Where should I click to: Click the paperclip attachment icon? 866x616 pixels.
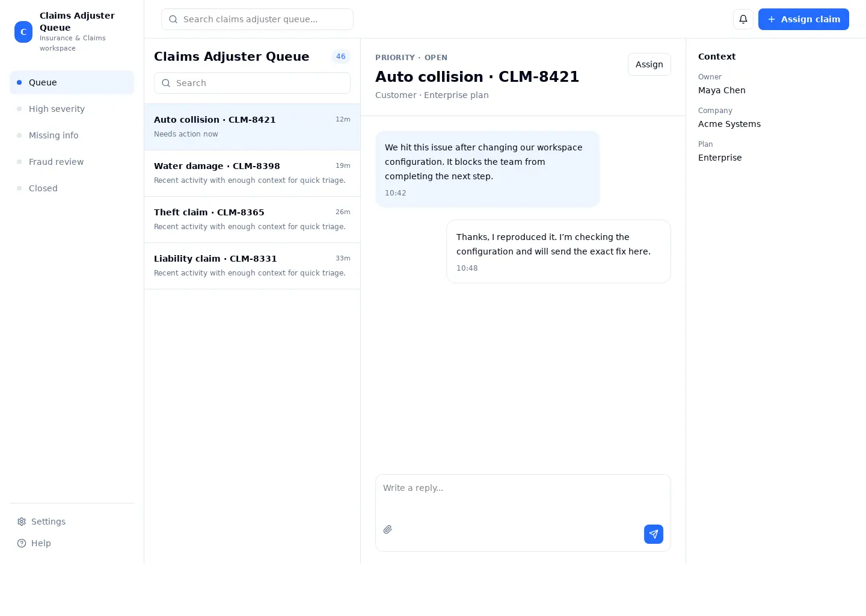click(388, 529)
